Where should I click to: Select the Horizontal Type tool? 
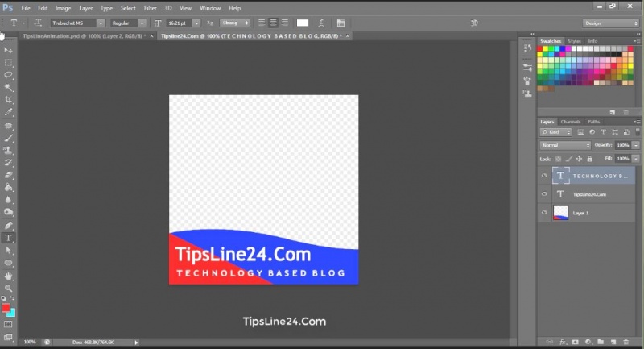click(8, 238)
